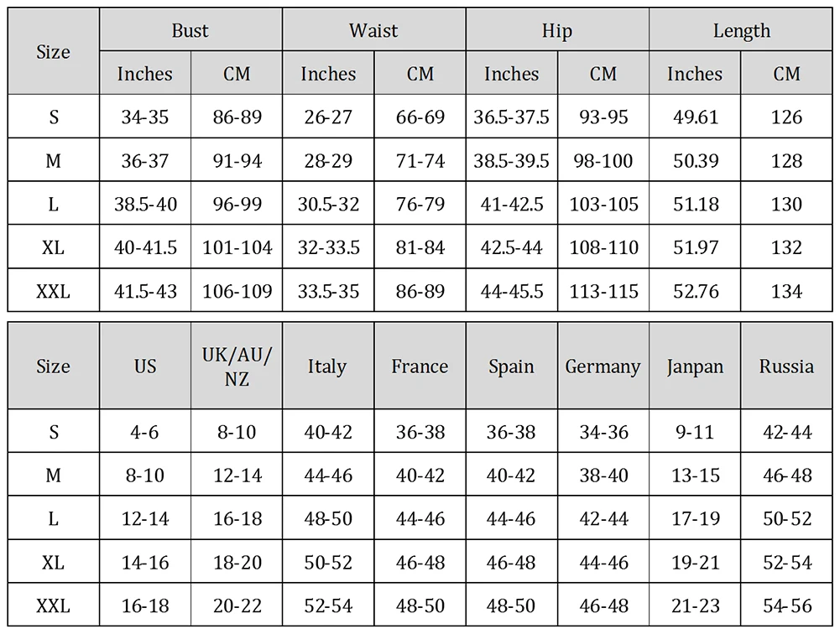Click bust inches value 38.5-40
The width and height of the screenshot is (840, 634).
tap(145, 204)
